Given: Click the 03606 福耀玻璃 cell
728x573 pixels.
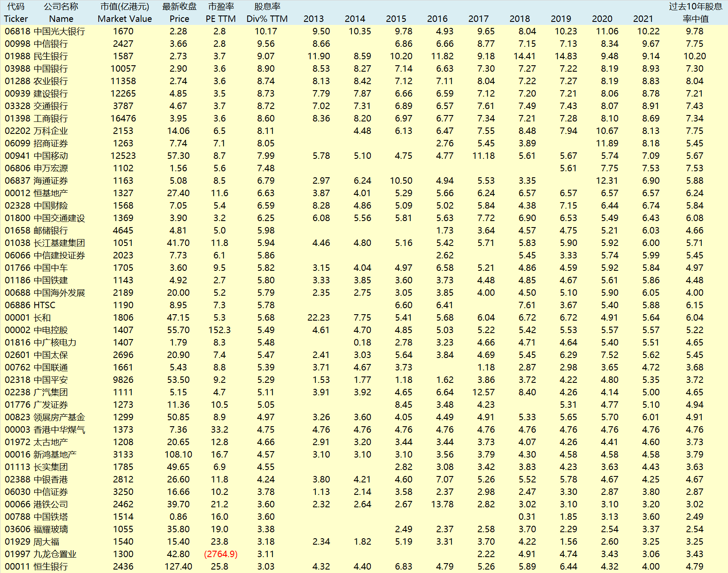Looking at the screenshot, I should coord(36,529).
